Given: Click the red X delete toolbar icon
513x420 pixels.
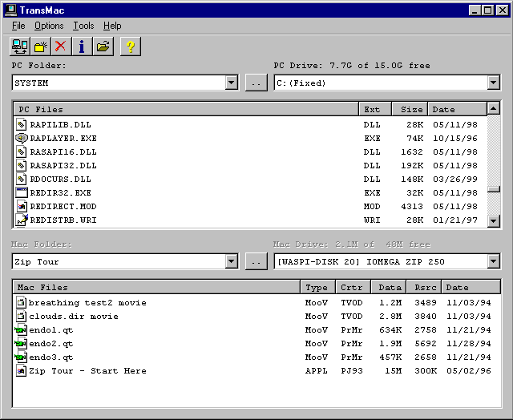Looking at the screenshot, I should (61, 46).
